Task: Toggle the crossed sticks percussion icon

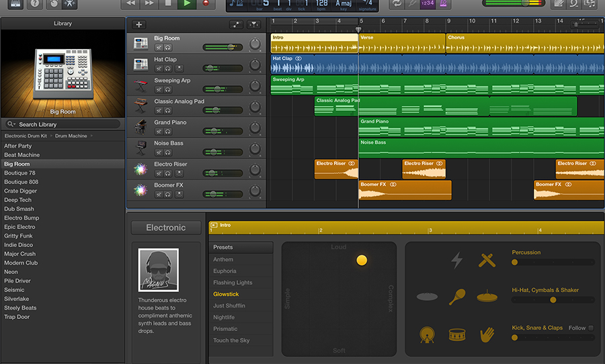Action: (x=487, y=261)
